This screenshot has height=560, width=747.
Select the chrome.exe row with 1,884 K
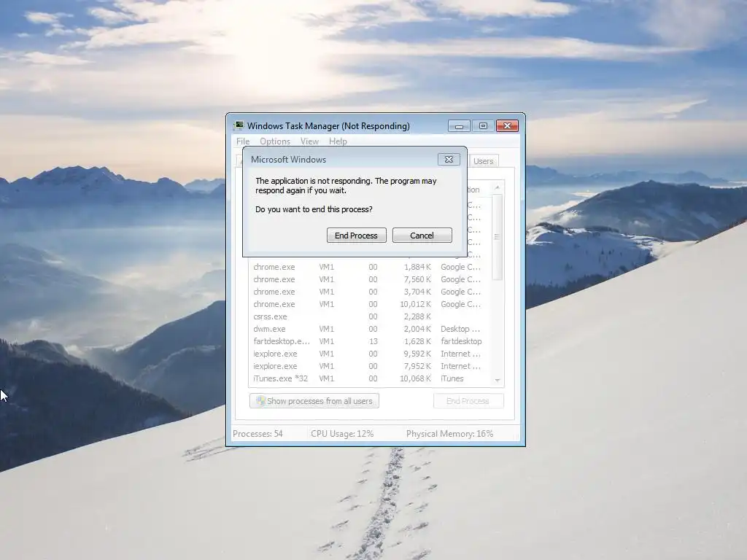[x=370, y=267]
